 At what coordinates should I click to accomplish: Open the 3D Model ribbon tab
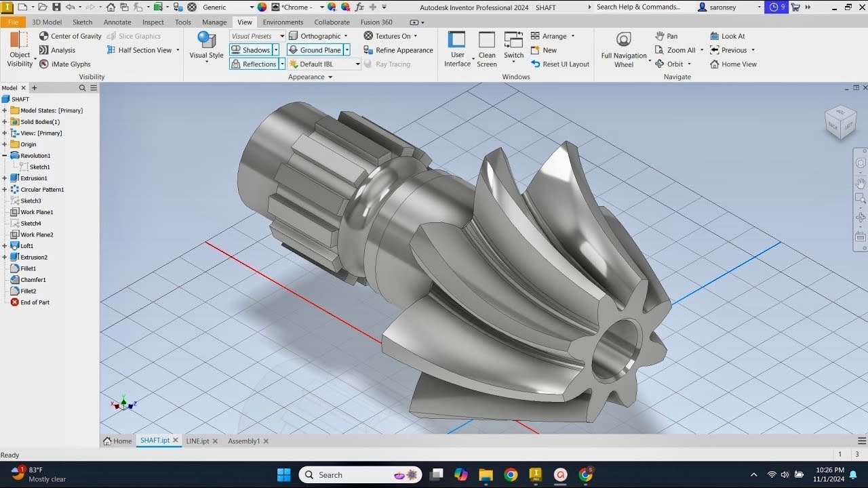coord(47,22)
